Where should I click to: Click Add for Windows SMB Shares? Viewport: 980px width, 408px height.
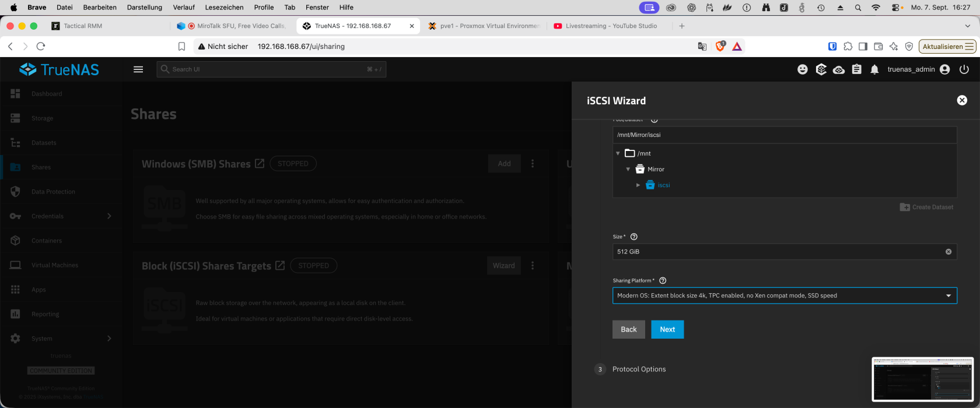[x=505, y=164]
